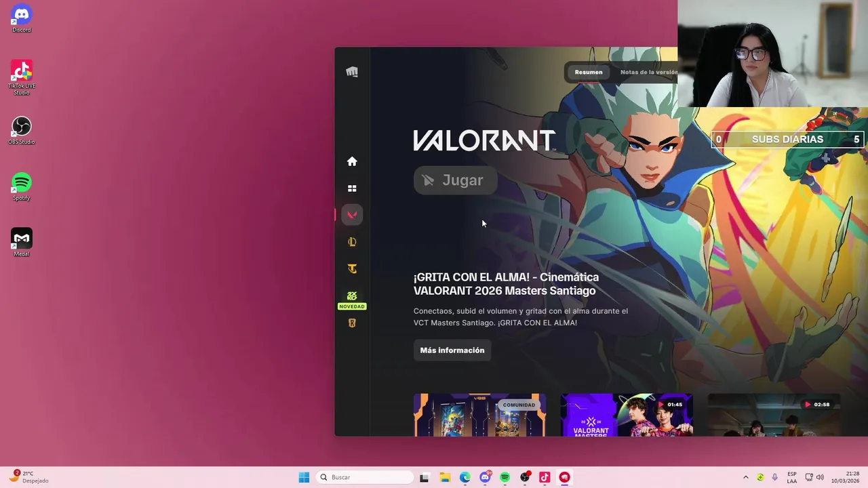Click the Masters Santiago cinematic headline
Screen dimensions: 868x488
pos(506,284)
